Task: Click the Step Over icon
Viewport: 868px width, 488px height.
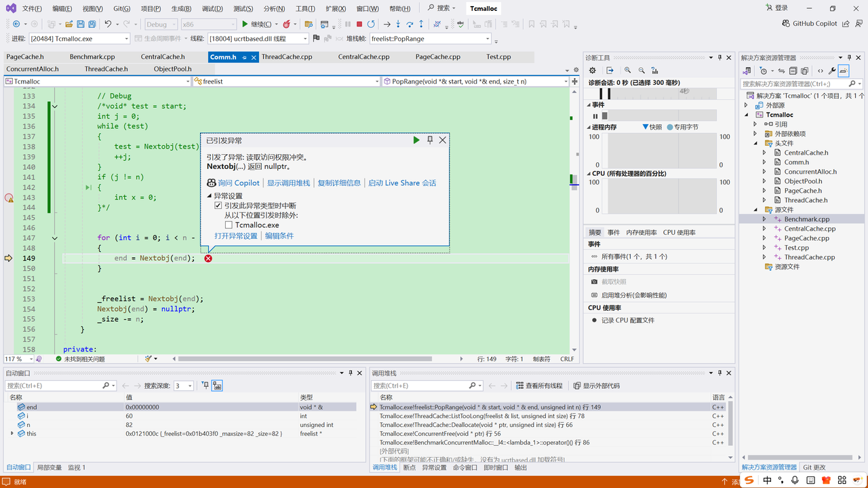Action: tap(410, 24)
